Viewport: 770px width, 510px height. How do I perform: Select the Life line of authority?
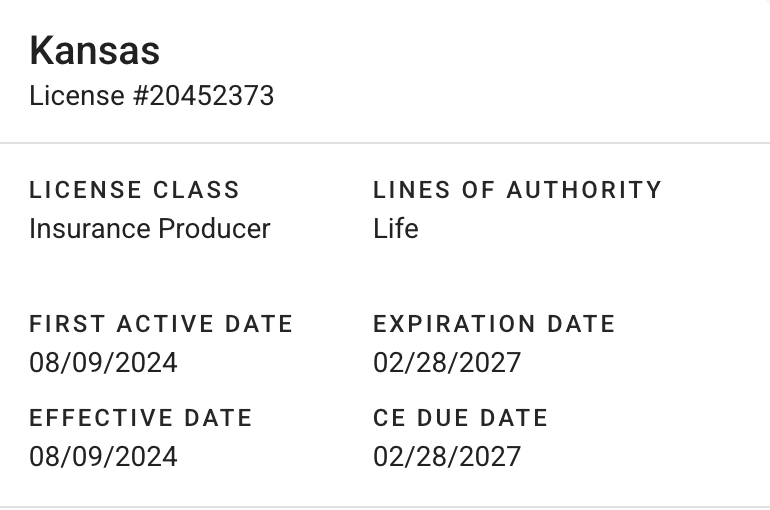(395, 228)
